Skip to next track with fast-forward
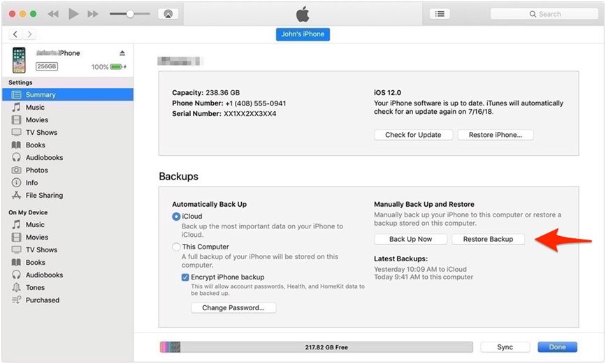 (93, 14)
